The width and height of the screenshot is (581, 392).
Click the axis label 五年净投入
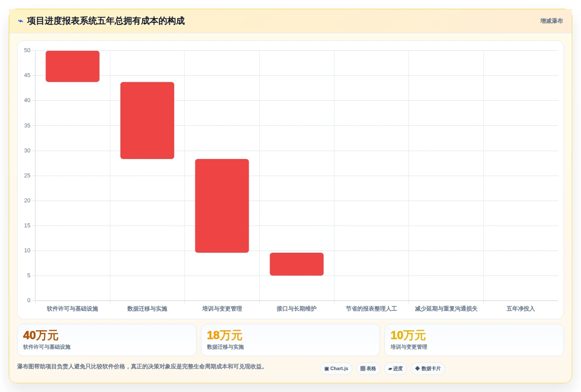pos(521,309)
